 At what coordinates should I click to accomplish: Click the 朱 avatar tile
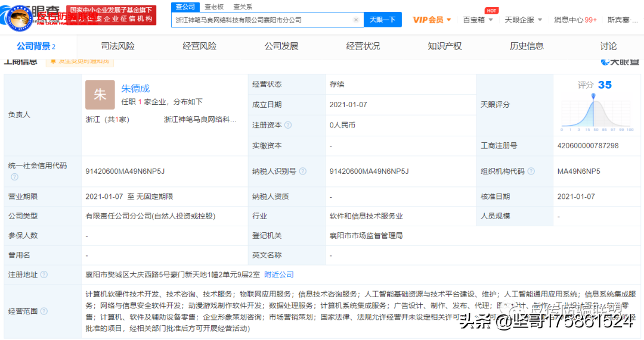click(100, 95)
